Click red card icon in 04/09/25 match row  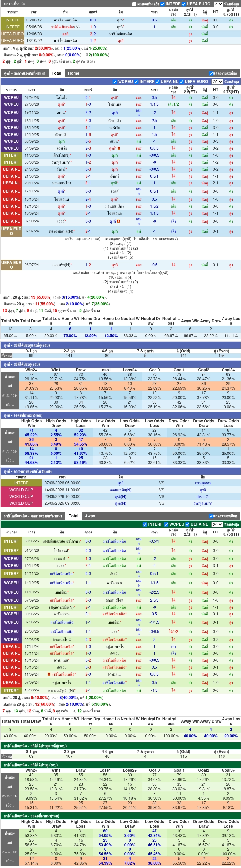click(119, 148)
